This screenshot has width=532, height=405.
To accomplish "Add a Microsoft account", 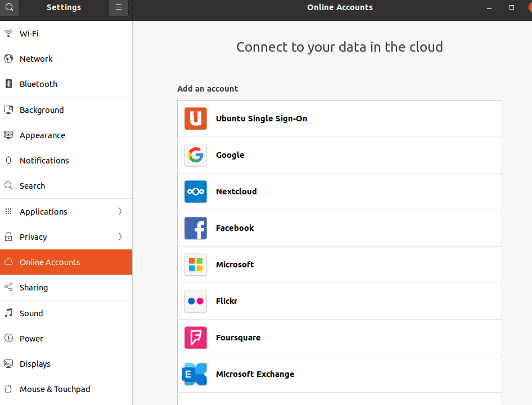I will pos(339,265).
